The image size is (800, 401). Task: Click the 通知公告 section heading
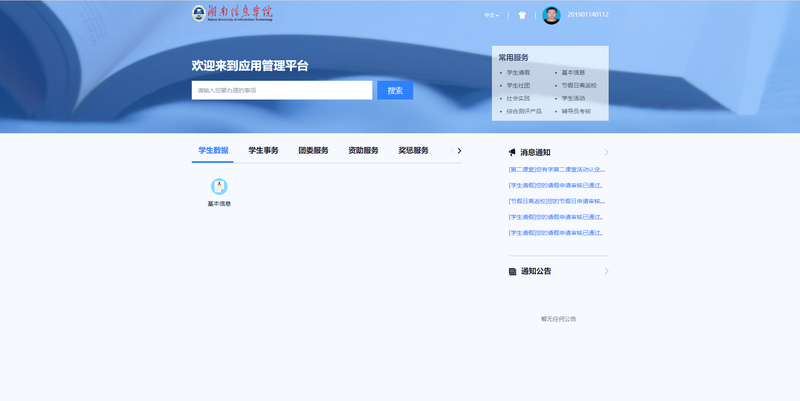coord(536,271)
